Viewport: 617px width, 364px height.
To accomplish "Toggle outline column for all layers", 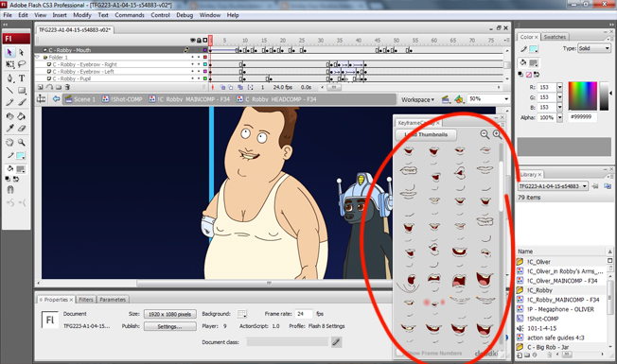I will click(205, 40).
